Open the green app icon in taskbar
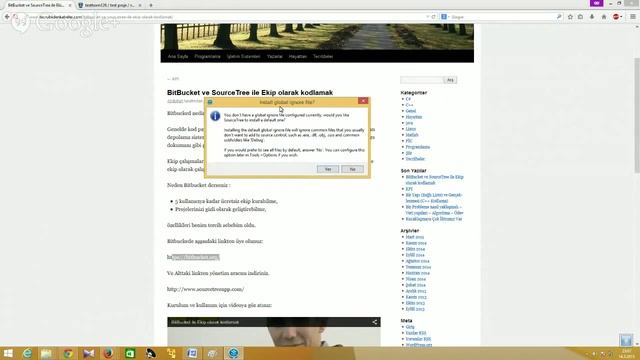 pyautogui.click(x=130, y=353)
